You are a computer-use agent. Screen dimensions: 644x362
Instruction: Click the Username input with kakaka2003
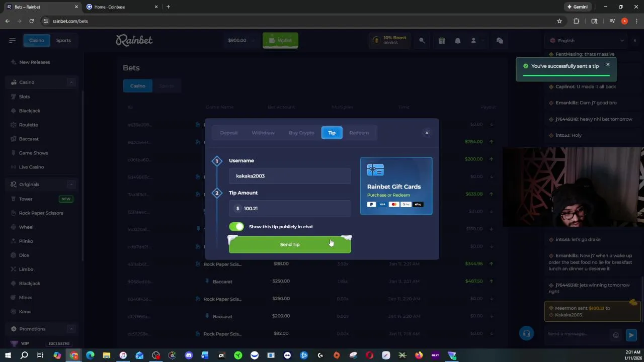(290, 176)
